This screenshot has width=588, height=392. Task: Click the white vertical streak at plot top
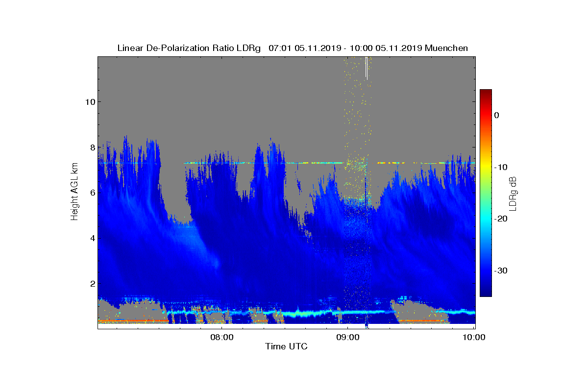[367, 68]
